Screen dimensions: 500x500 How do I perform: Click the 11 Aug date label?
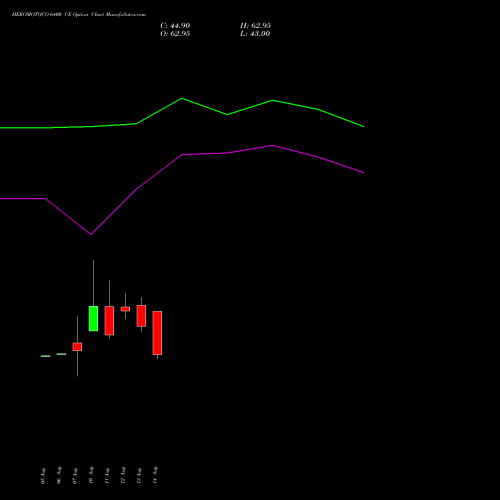pos(107,476)
